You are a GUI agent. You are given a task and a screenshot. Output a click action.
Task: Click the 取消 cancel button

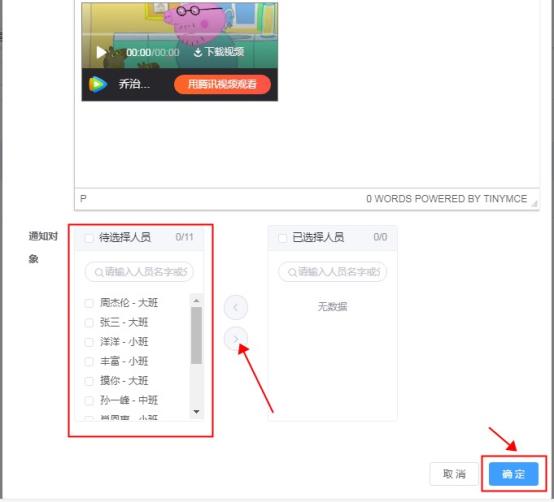(x=454, y=474)
